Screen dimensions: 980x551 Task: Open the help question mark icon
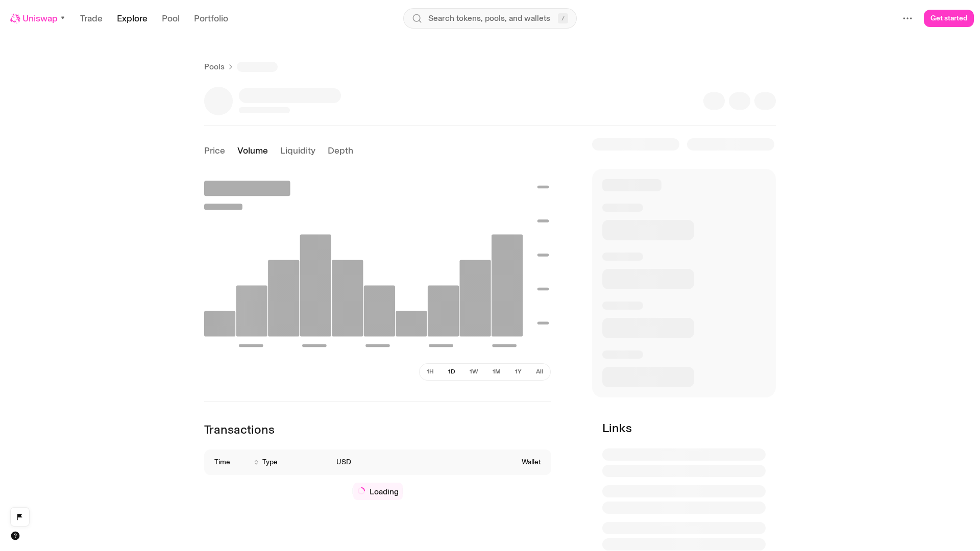(x=15, y=536)
